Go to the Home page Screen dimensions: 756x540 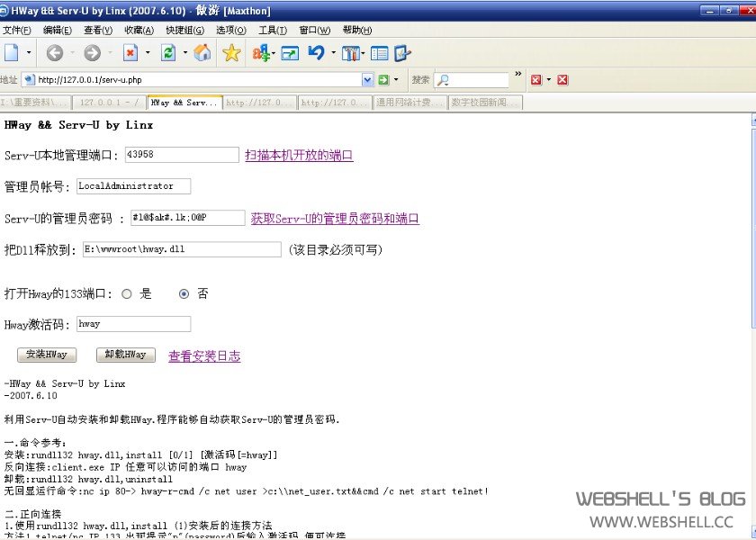[x=202, y=52]
